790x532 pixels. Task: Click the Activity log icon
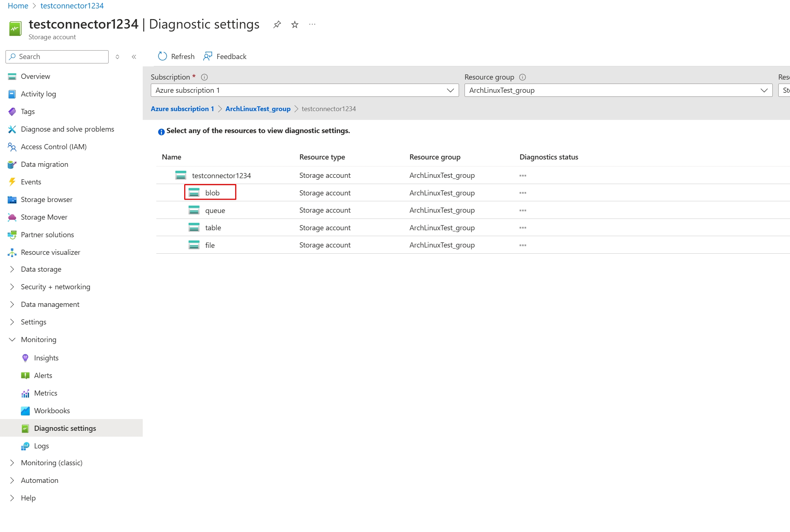(12, 94)
